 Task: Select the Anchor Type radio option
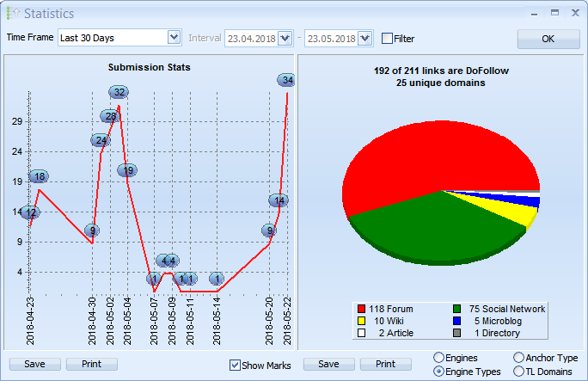click(x=518, y=358)
